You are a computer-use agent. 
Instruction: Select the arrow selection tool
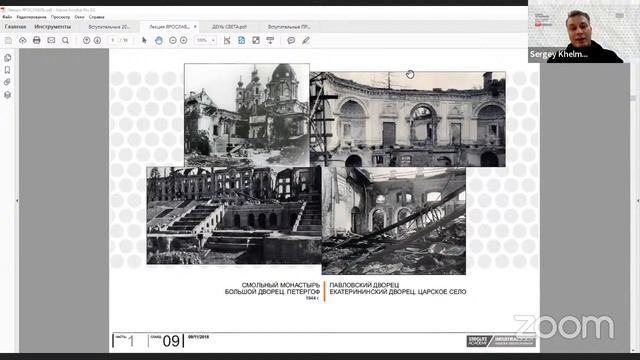[144, 40]
